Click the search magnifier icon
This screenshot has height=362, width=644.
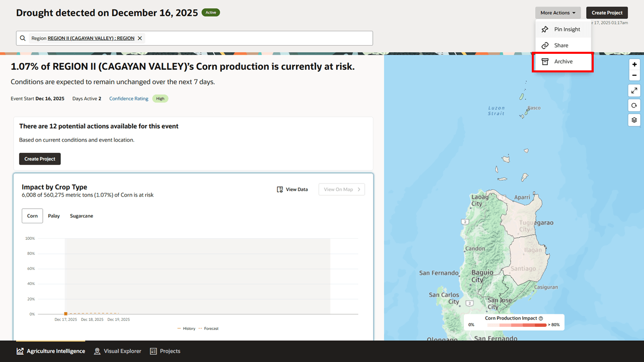(23, 38)
